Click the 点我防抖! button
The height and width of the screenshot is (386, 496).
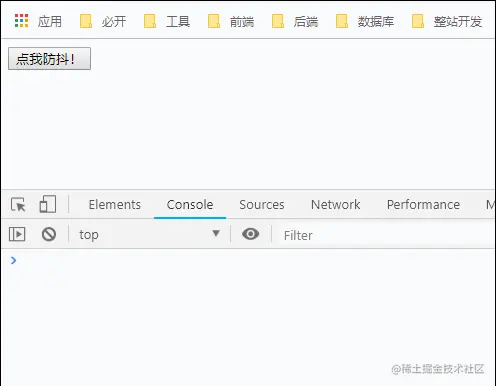[x=49, y=59]
